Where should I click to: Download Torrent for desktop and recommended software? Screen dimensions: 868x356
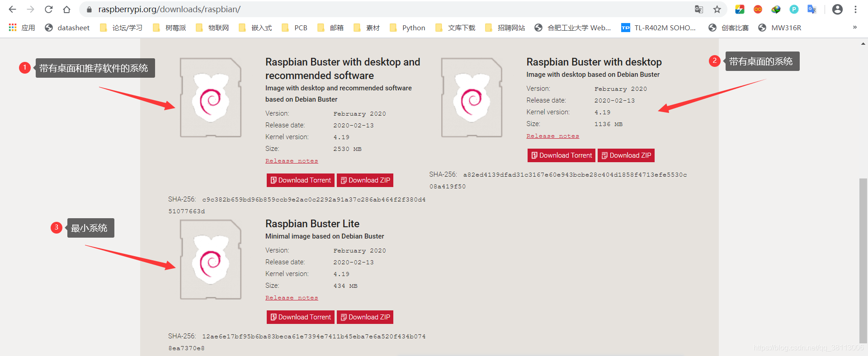click(x=301, y=180)
